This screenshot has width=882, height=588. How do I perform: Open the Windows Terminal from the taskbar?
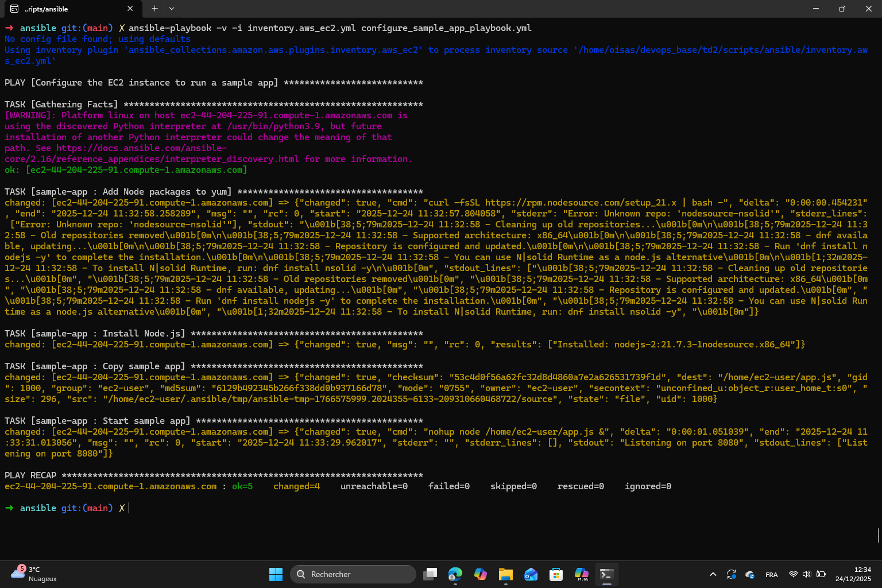606,574
